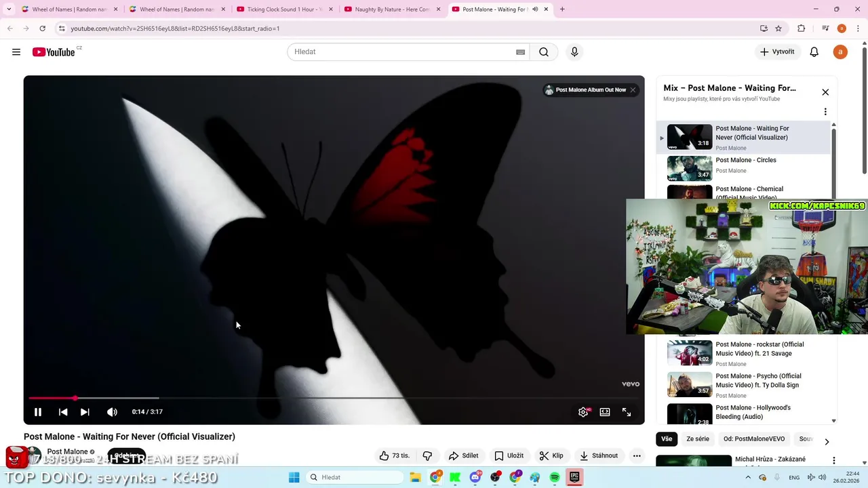Select Waiting For Never in the playlist
The width and height of the screenshot is (868, 488).
744,138
